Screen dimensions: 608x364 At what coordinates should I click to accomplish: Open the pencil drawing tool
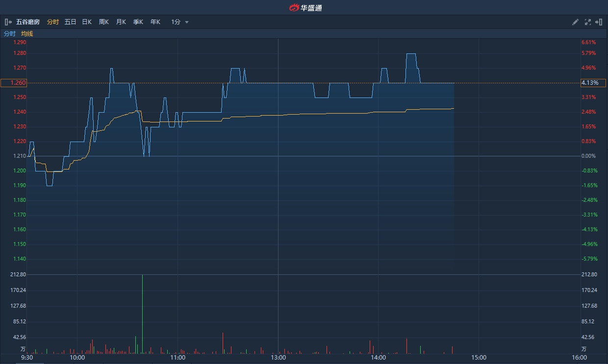point(576,22)
